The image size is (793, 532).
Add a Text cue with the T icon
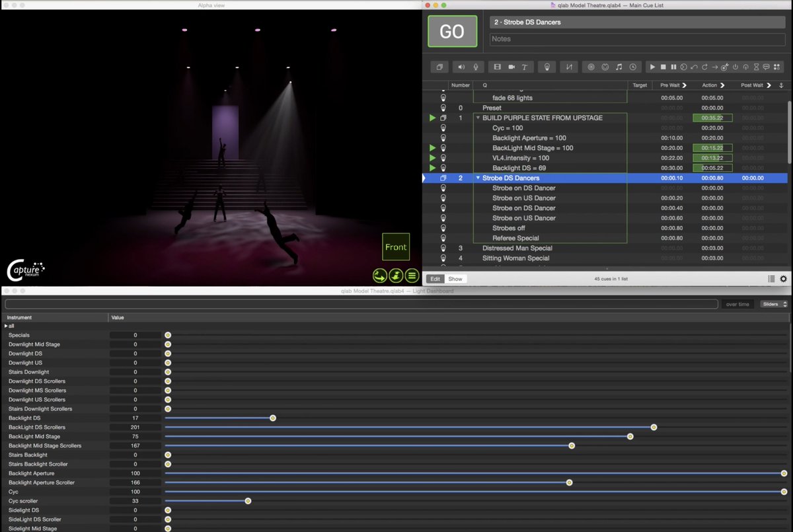click(x=525, y=67)
